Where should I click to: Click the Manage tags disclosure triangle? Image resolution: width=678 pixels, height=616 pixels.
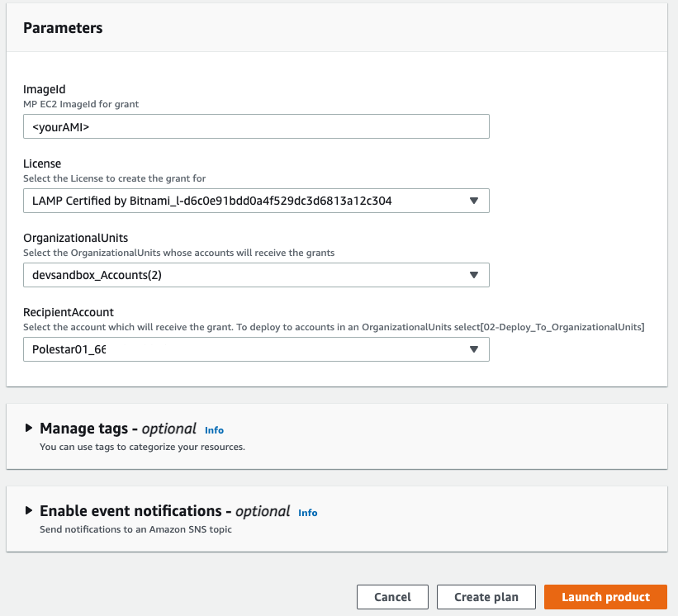(31, 428)
